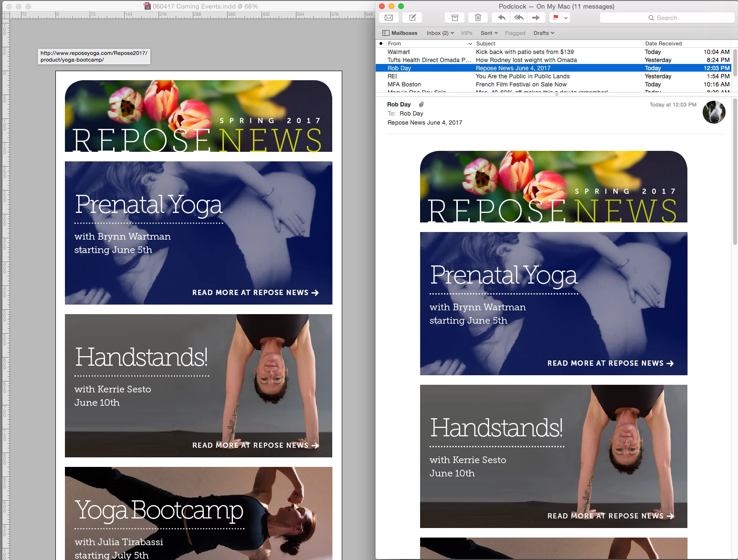This screenshot has height=560, width=738.
Task: Select the Yoga Bootcamp banner in InDesign
Action: [199, 513]
